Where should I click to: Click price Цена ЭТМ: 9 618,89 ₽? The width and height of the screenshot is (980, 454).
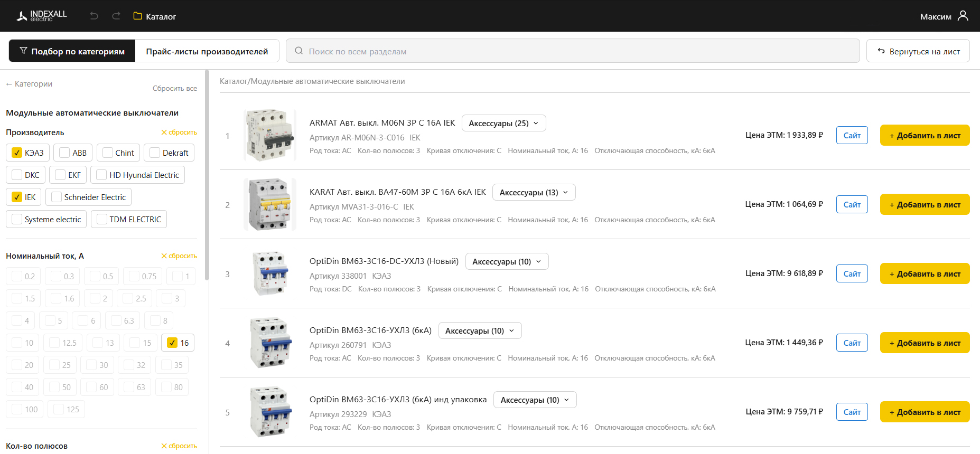click(784, 273)
